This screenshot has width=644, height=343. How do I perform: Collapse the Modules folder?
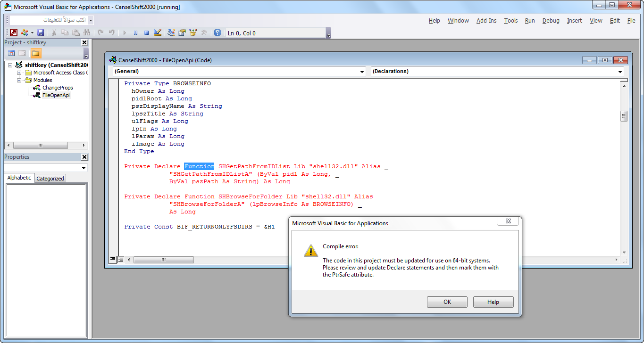(x=19, y=80)
